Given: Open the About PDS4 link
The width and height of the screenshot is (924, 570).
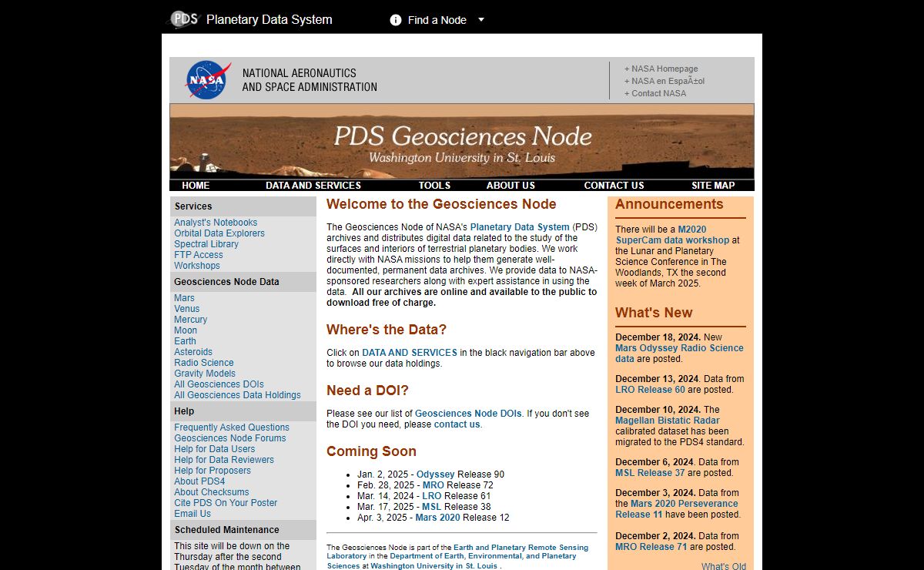Looking at the screenshot, I should (199, 481).
